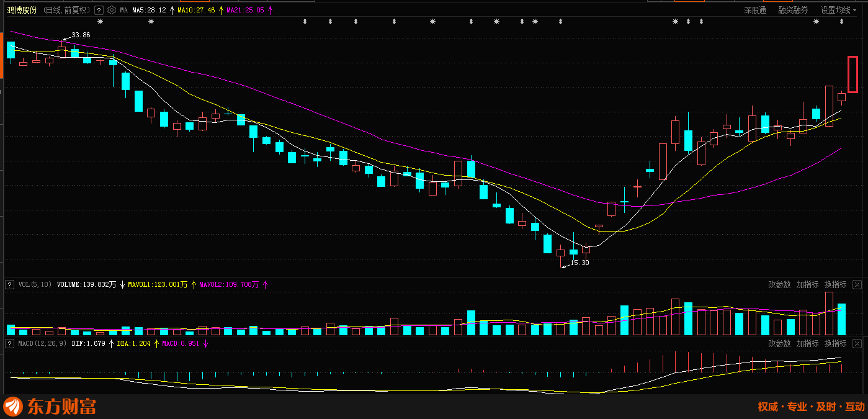Click 加指标 in the VOL panel
Screen dimensions: 868x419
[807, 284]
